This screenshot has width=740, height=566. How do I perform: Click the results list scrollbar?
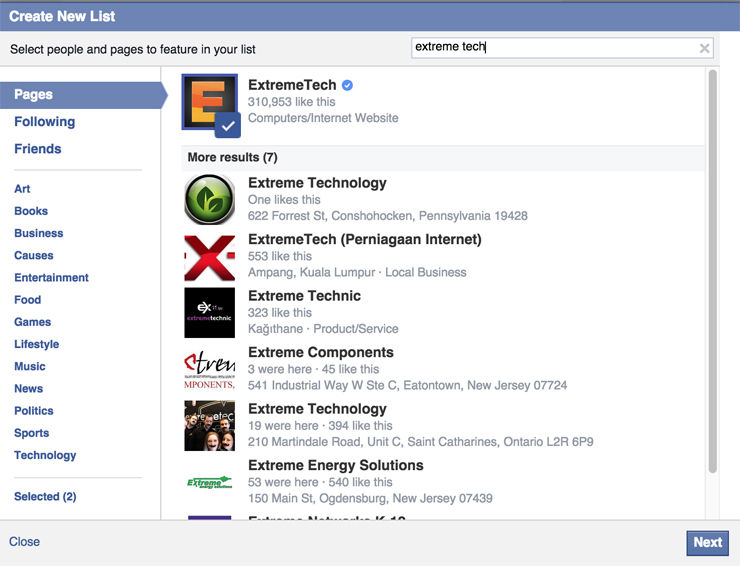pyautogui.click(x=713, y=270)
